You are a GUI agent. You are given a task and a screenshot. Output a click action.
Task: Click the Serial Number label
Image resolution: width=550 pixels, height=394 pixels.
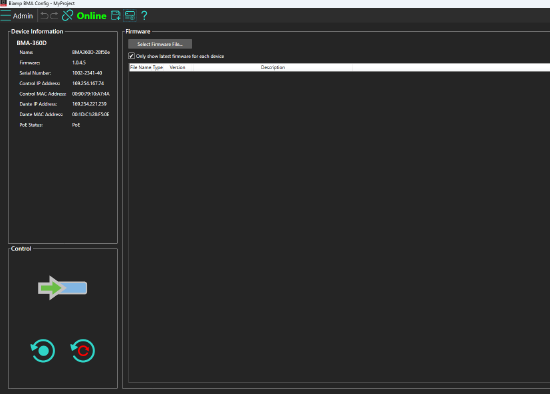[x=35, y=73]
